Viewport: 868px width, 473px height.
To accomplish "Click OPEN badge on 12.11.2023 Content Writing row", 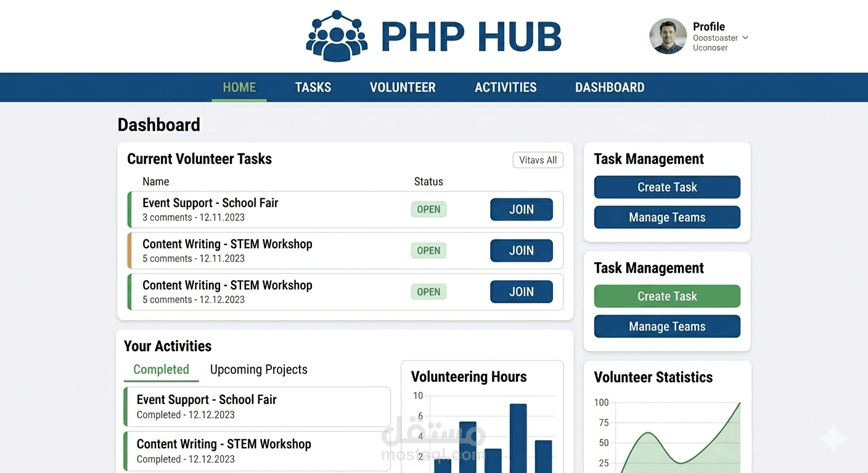I will [x=428, y=251].
